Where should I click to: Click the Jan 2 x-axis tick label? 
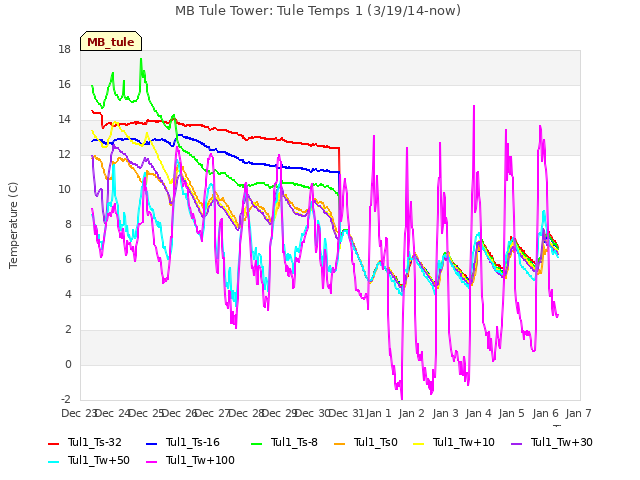(x=412, y=413)
